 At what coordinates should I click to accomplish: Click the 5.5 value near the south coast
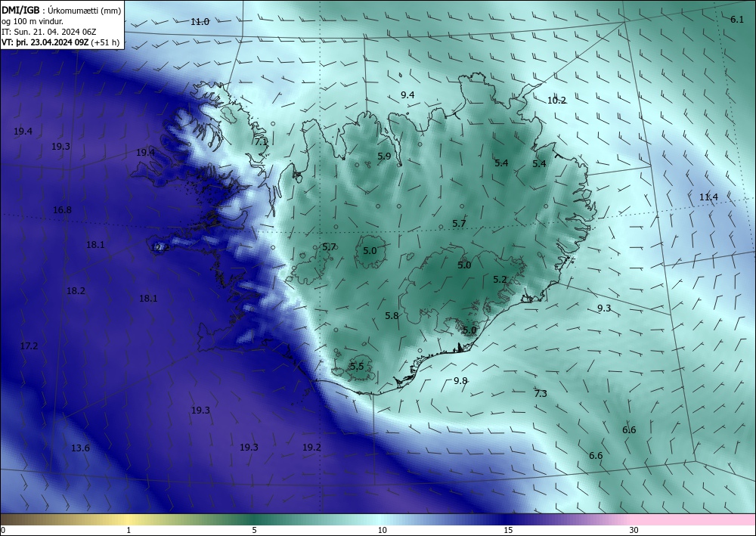pyautogui.click(x=357, y=367)
